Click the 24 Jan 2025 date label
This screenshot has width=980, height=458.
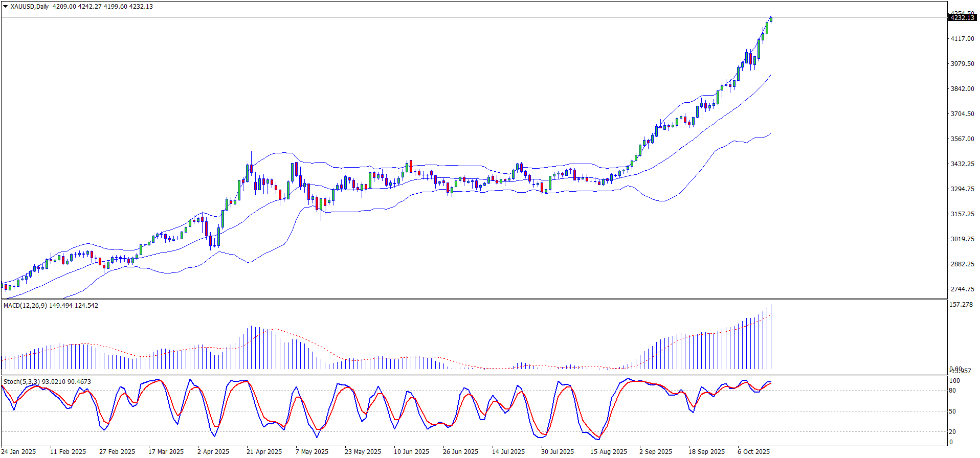pyautogui.click(x=19, y=451)
